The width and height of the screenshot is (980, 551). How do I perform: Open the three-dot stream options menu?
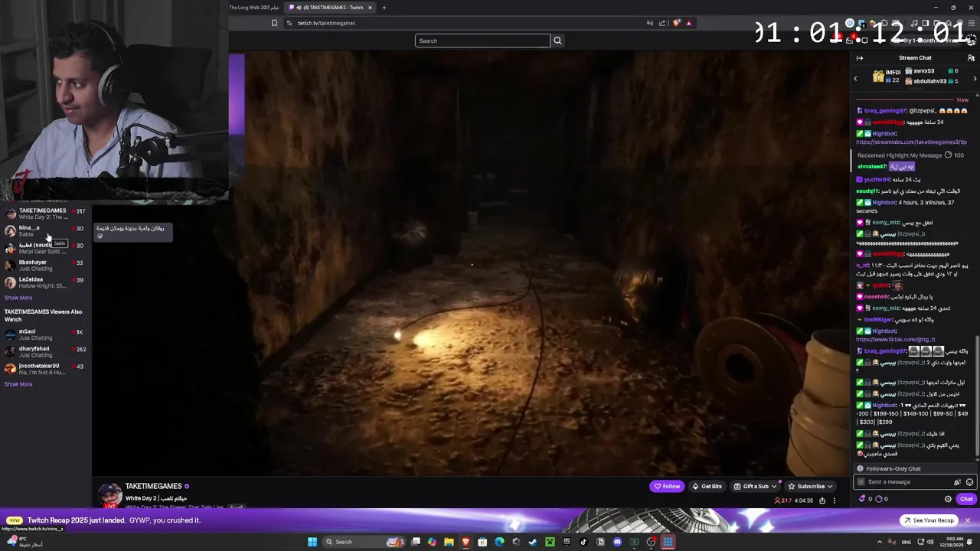click(835, 500)
